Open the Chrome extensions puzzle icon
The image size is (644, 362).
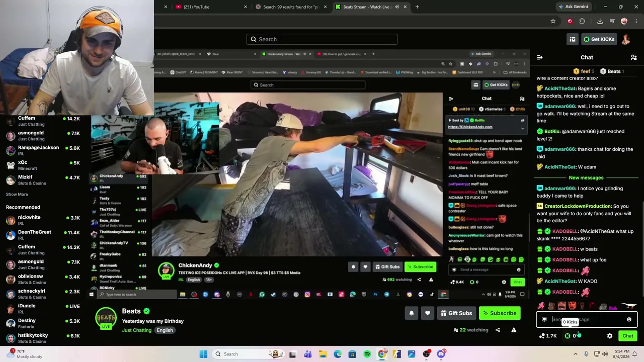pos(582,21)
